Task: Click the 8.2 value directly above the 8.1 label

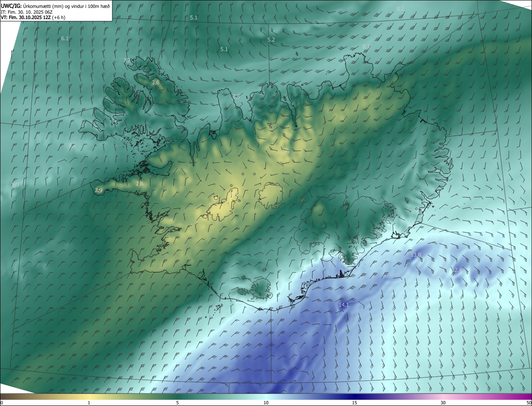Action: click(400, 9)
